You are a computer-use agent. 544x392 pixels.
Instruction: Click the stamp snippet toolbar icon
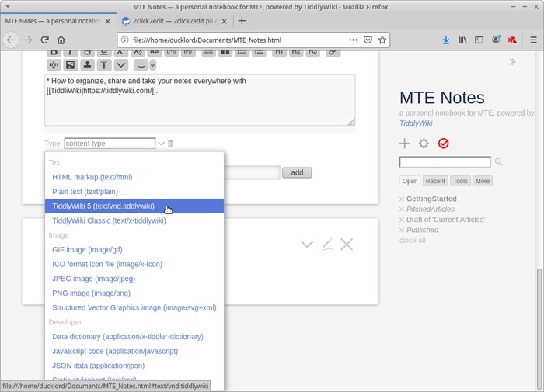87,65
